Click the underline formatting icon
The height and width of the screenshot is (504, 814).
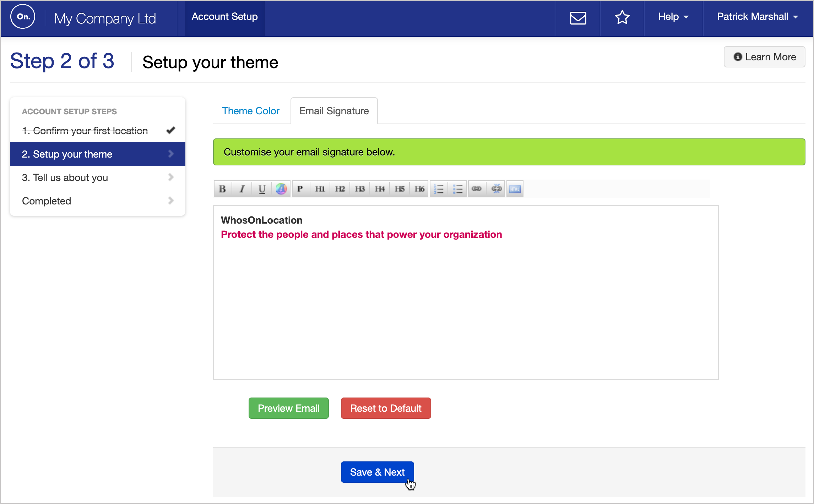point(262,189)
